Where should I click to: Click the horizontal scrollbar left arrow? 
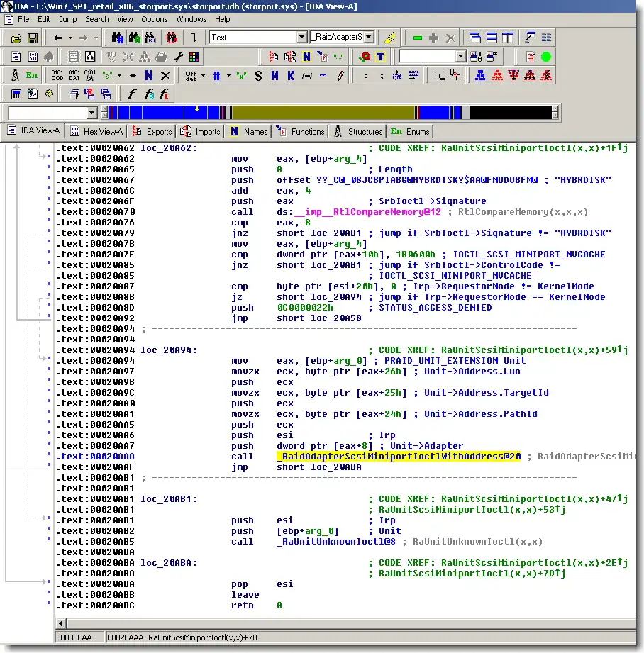60,623
